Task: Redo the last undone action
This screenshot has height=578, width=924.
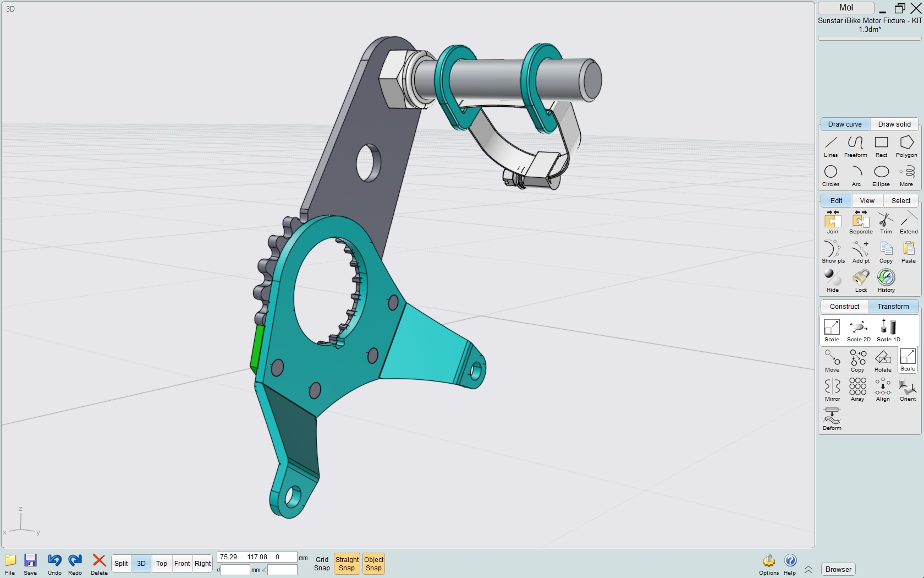Action: pyautogui.click(x=75, y=565)
